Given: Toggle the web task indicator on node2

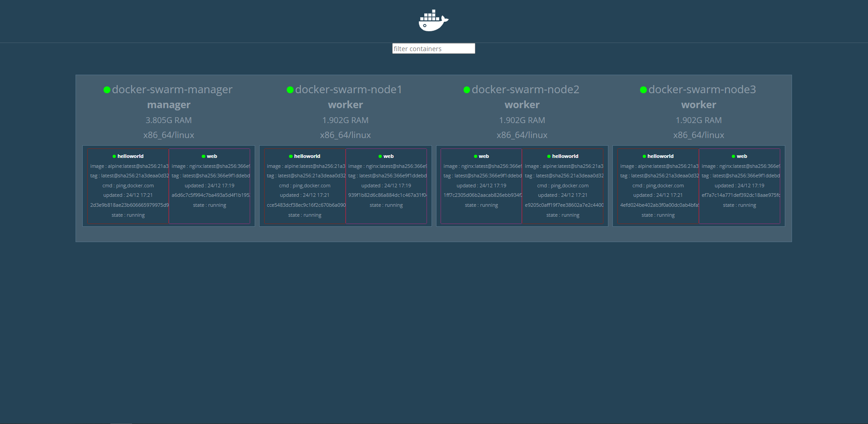Looking at the screenshot, I should coord(475,156).
